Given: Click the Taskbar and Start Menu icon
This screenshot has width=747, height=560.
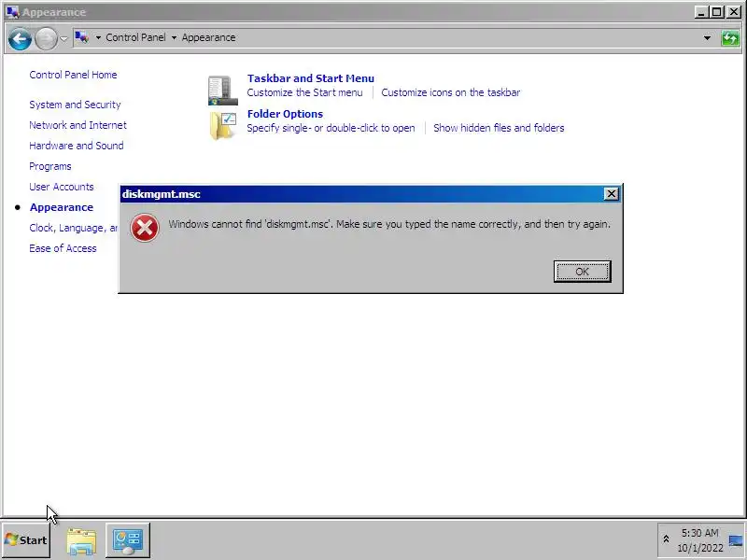Looking at the screenshot, I should click(222, 90).
